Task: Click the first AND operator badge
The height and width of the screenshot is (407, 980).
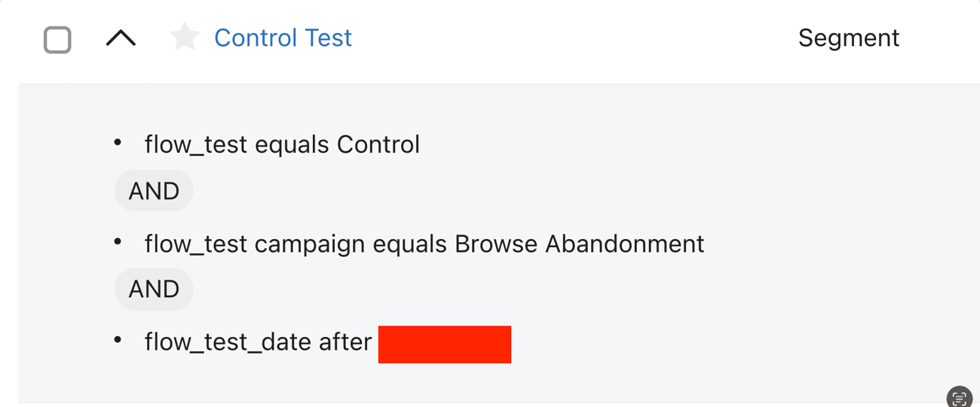Action: pos(154,191)
